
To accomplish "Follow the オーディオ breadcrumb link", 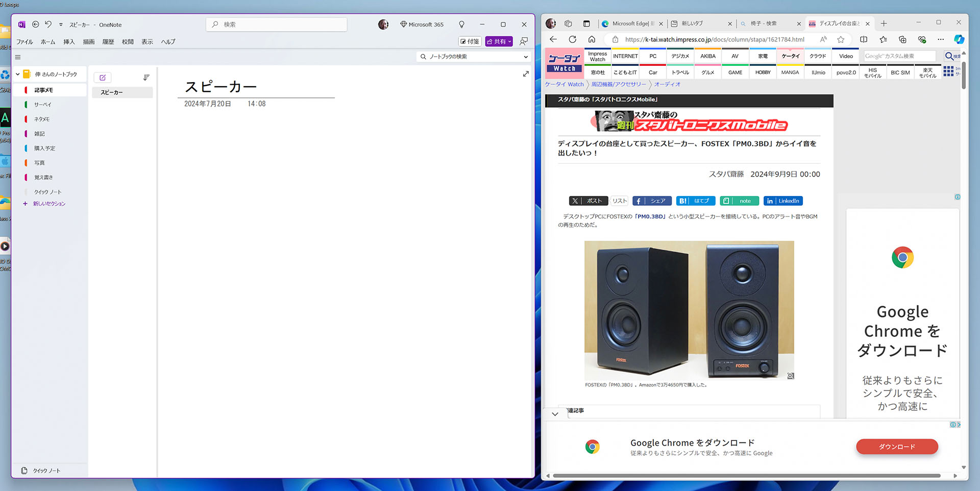I will [x=667, y=84].
